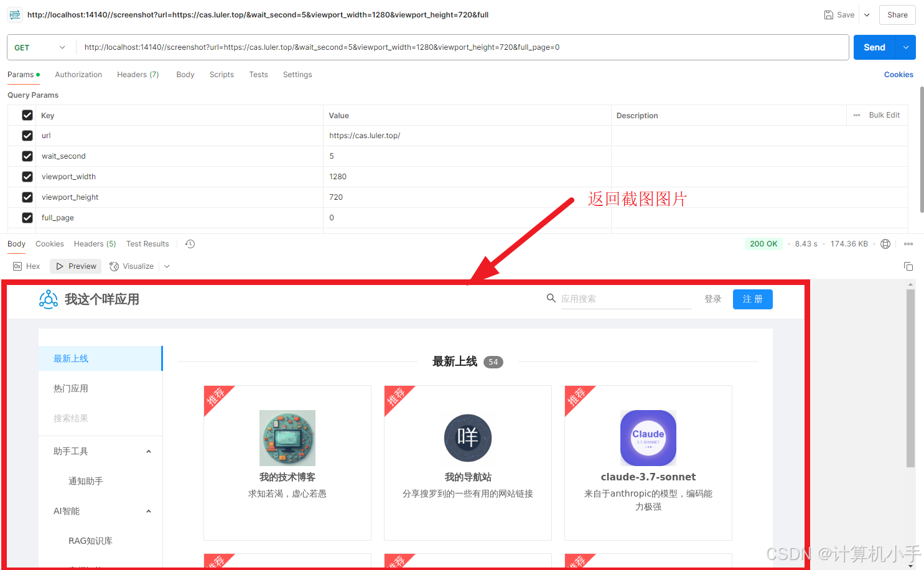Screen dimensions: 924x570
Task: Click the Bulk Edit link
Action: (884, 115)
